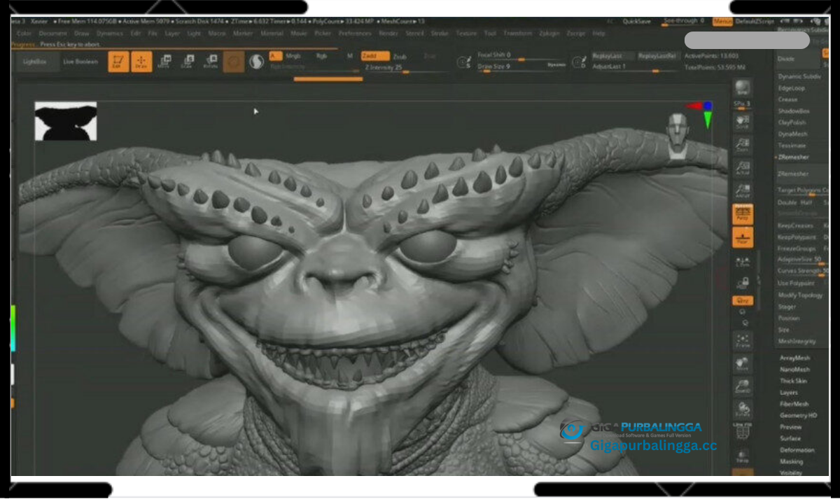840x504 pixels.
Task: Toggle the Dynamic draw size button
Action: click(x=556, y=64)
